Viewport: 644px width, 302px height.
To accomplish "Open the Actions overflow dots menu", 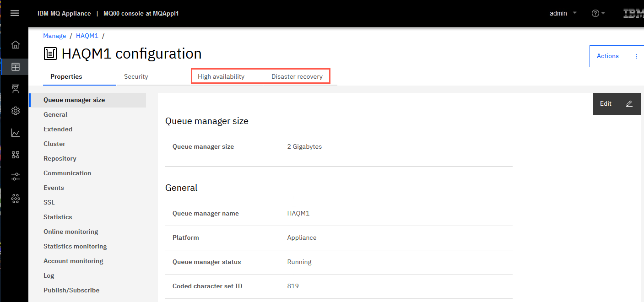I will (637, 56).
